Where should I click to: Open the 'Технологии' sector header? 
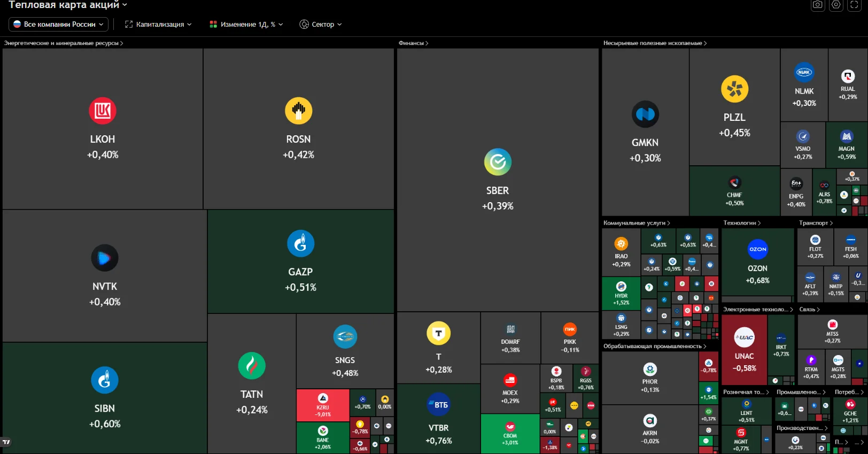coord(742,223)
